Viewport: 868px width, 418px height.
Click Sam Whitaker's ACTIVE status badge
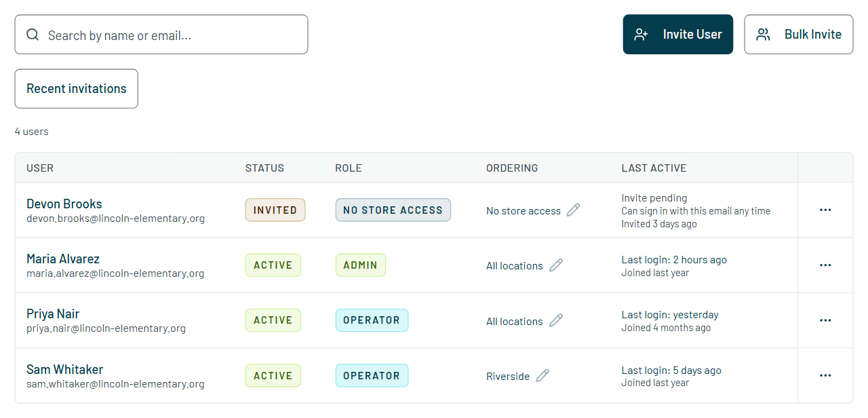[273, 375]
